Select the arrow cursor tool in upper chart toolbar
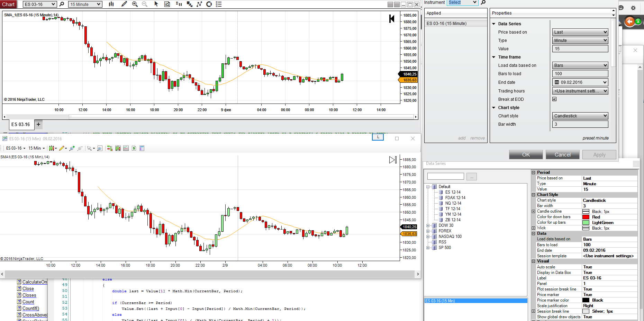The image size is (644, 321). pos(156,4)
